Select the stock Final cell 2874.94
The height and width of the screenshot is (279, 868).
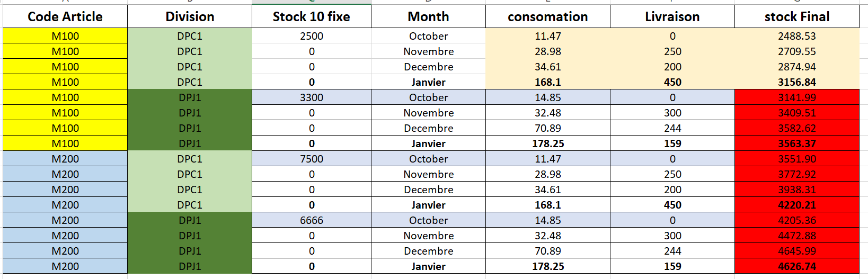(796, 67)
